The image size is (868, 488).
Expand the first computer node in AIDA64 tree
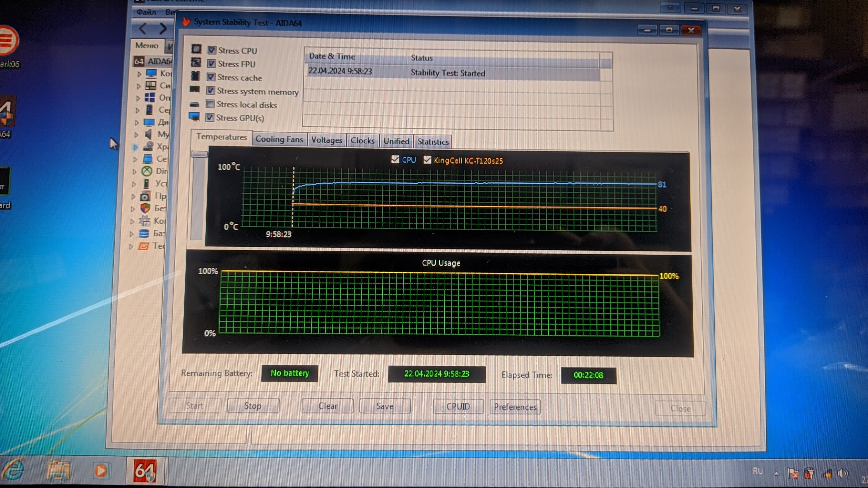click(139, 74)
